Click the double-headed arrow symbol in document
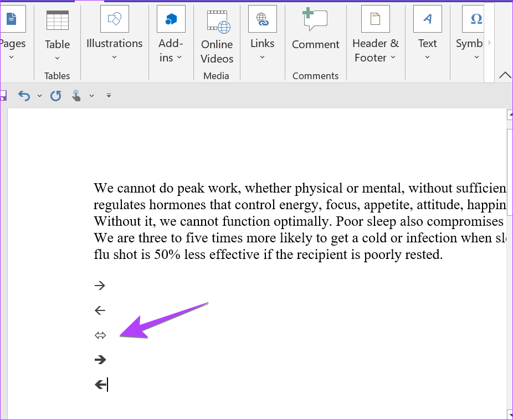Image resolution: width=513 pixels, height=420 pixels. [100, 335]
